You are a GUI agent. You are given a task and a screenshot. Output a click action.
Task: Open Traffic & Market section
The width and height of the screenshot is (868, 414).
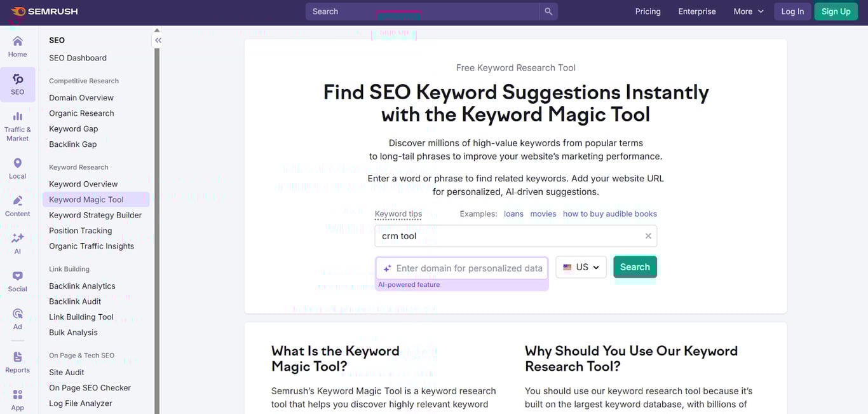[x=18, y=126]
